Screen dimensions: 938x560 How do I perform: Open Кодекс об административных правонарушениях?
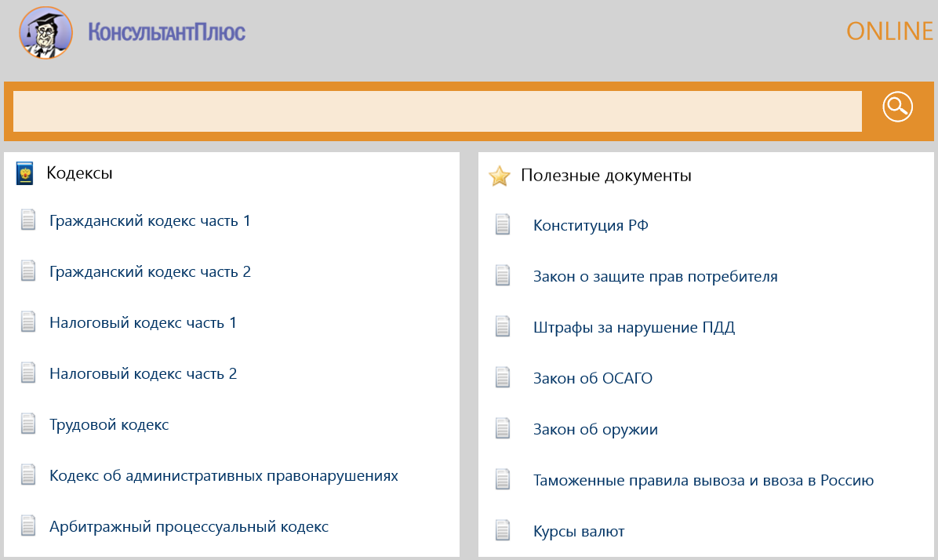click(224, 476)
